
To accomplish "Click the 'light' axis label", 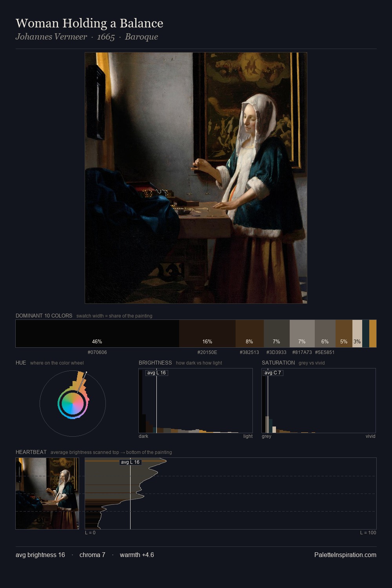I will [x=248, y=436].
